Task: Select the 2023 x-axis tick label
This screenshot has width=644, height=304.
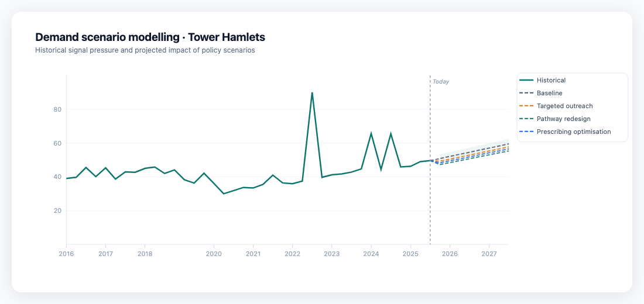Action: click(332, 254)
